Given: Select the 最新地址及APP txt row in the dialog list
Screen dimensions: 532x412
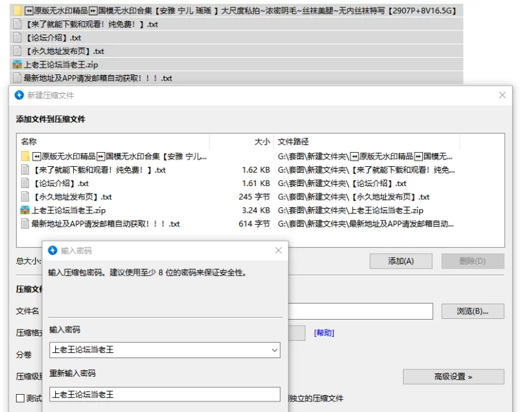Looking at the screenshot, I should click(x=105, y=224).
